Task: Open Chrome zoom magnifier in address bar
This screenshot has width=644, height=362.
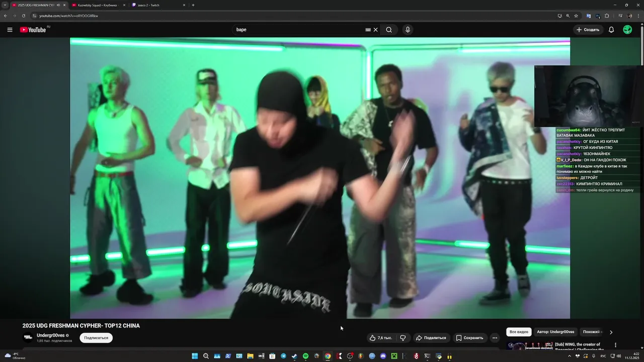Action: tap(568, 16)
